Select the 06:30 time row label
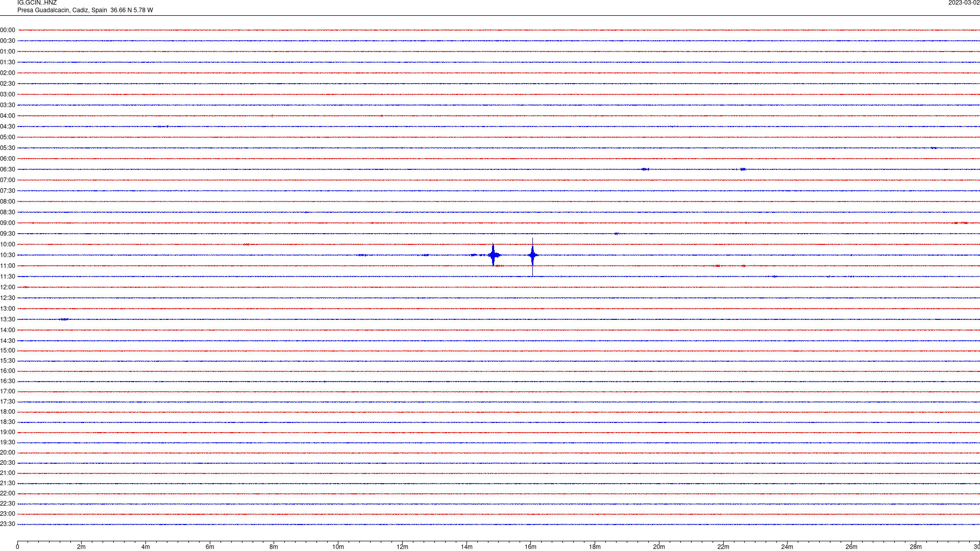The width and height of the screenshot is (980, 551). tap(8, 169)
